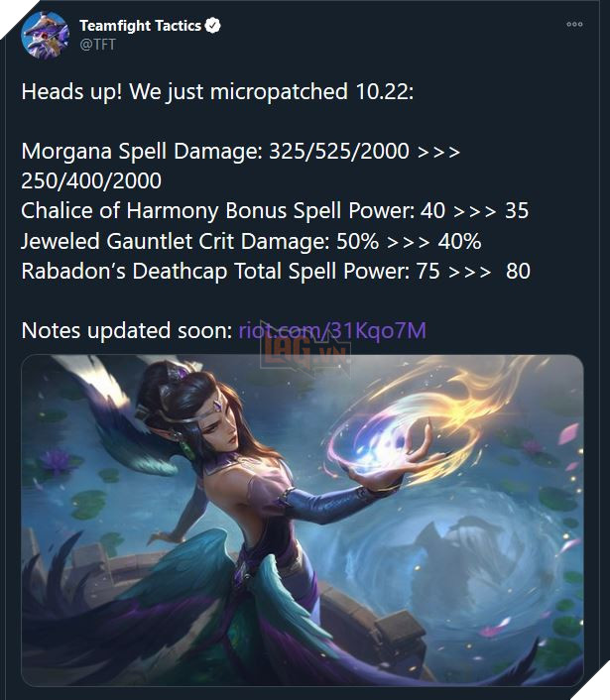610x700 pixels.
Task: Click the 250/400/2000 values line
Action: click(91, 180)
